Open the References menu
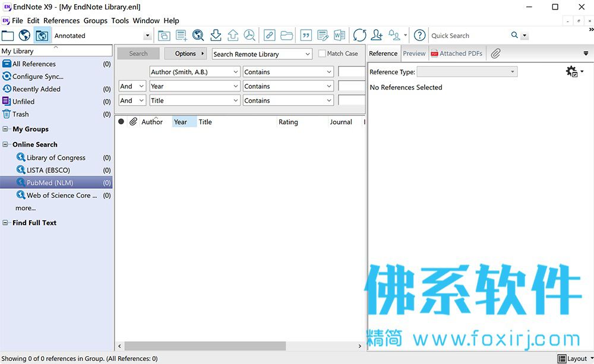The height and width of the screenshot is (364, 594). click(61, 20)
